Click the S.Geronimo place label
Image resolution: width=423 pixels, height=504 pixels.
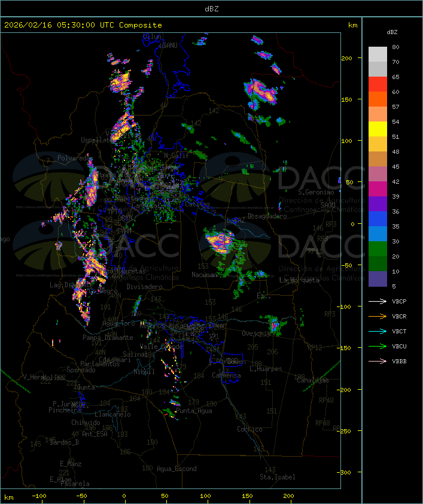(316, 192)
